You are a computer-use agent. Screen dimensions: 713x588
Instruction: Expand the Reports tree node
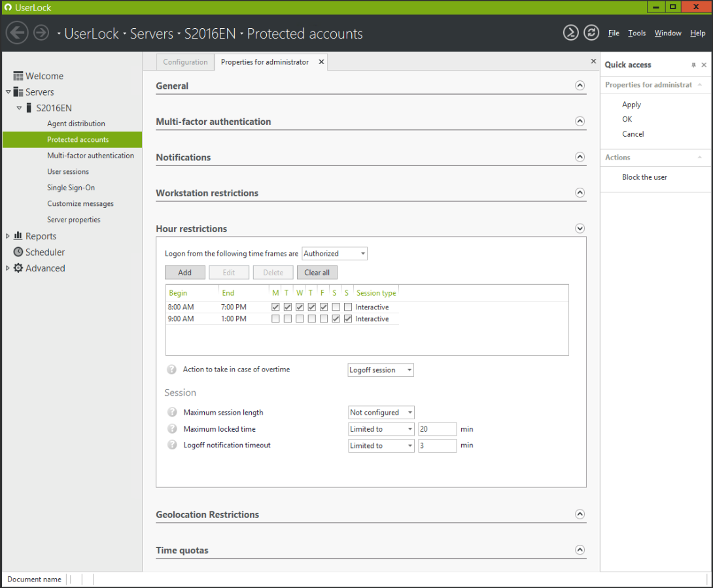tap(8, 235)
